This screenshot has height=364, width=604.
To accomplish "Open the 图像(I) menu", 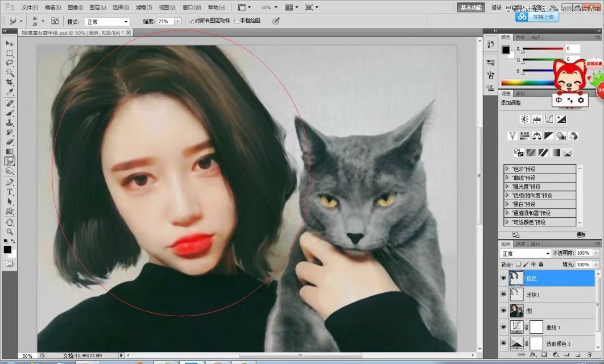I will click(75, 7).
